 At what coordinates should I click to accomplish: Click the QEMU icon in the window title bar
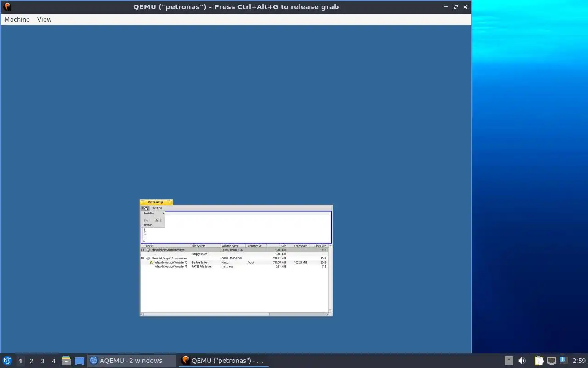(x=7, y=7)
